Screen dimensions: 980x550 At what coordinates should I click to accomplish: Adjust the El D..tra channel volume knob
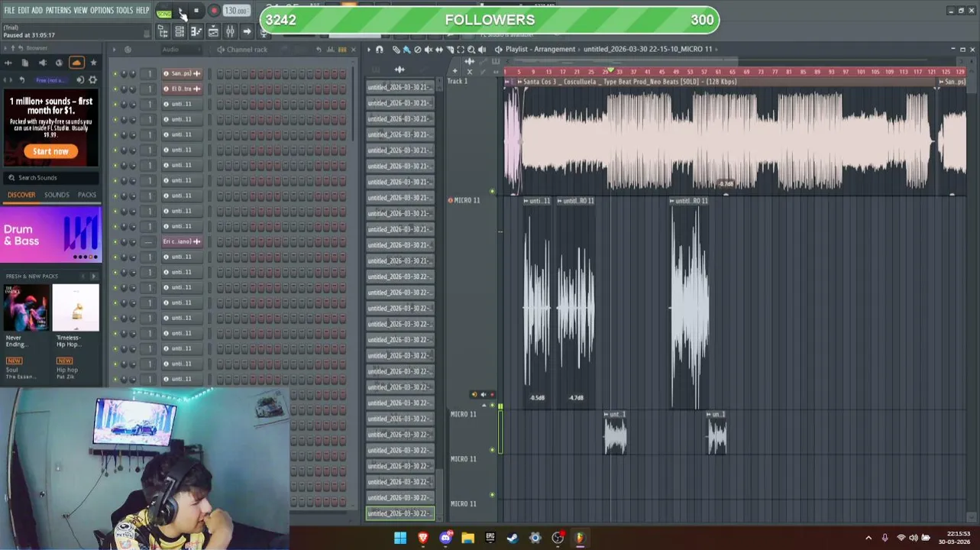pos(132,89)
